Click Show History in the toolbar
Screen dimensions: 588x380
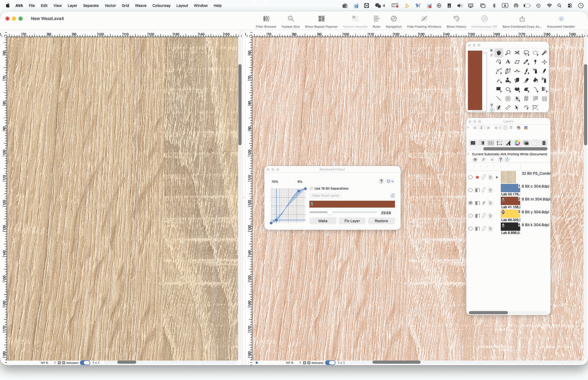(456, 21)
